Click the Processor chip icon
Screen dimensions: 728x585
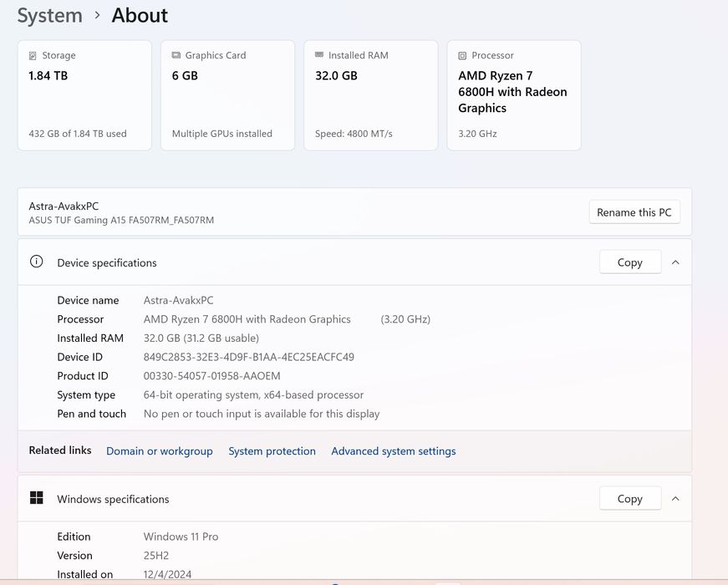point(462,56)
